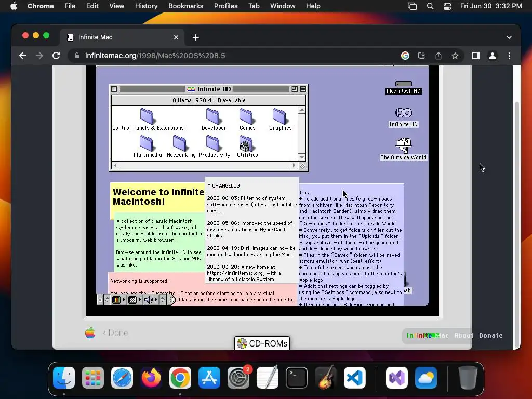Click the Infinite HD window zoom box
This screenshot has height=399, width=532.
pyautogui.click(x=295, y=89)
